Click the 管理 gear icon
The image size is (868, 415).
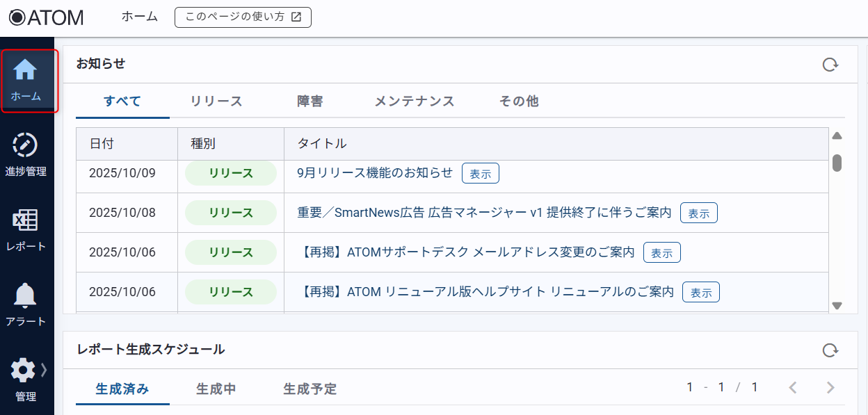click(23, 371)
